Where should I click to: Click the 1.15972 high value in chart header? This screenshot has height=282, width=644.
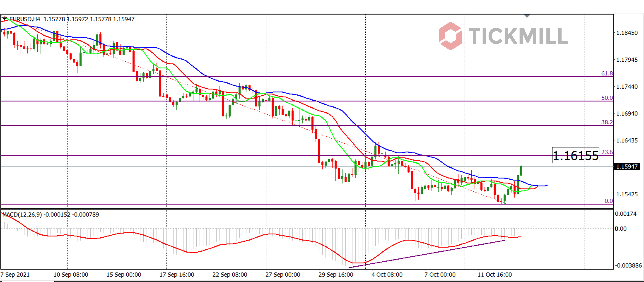78,19
